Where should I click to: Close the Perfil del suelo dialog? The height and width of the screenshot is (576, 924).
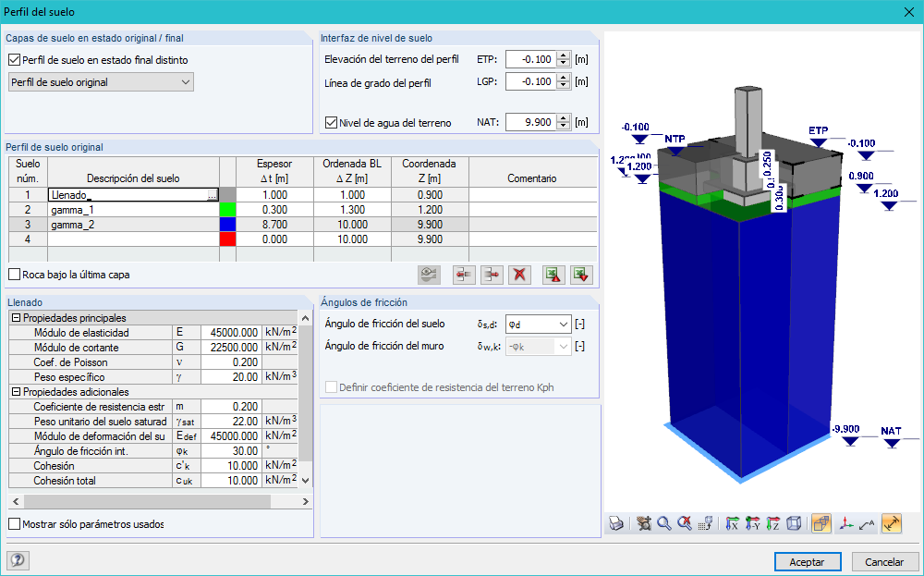pos(908,12)
